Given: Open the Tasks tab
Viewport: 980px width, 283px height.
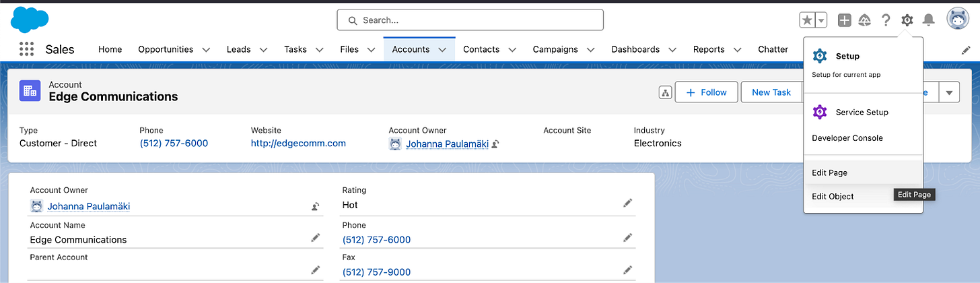Looking at the screenshot, I should 295,49.
